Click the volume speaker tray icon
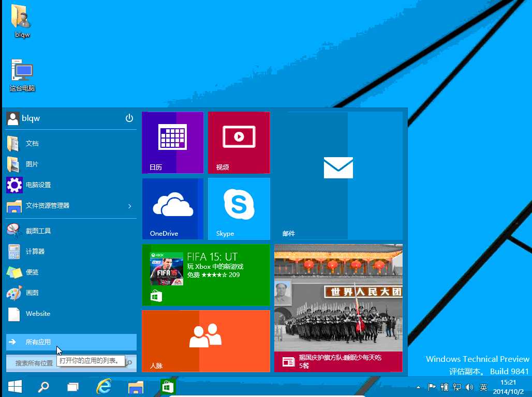The width and height of the screenshot is (532, 397). 469,387
